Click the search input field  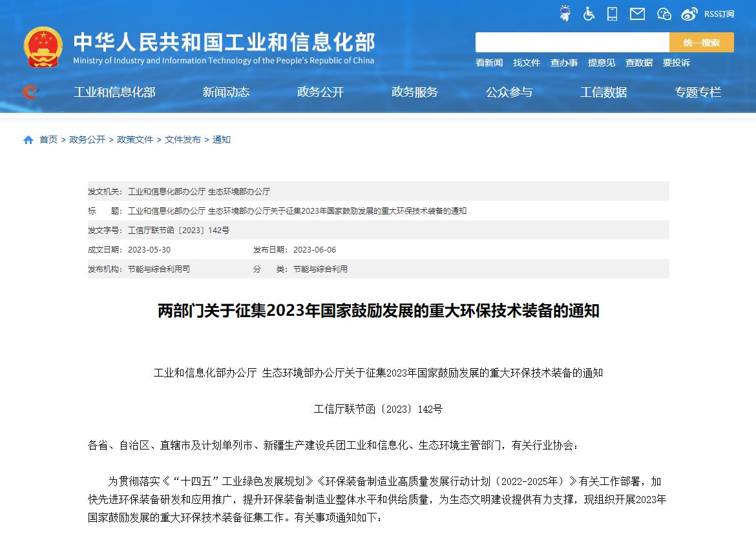pos(572,43)
